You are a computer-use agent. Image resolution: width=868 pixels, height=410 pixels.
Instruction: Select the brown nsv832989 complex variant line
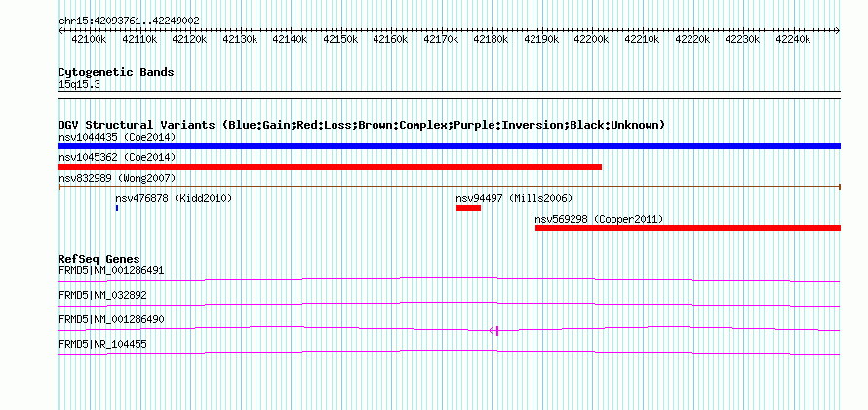coord(449,187)
